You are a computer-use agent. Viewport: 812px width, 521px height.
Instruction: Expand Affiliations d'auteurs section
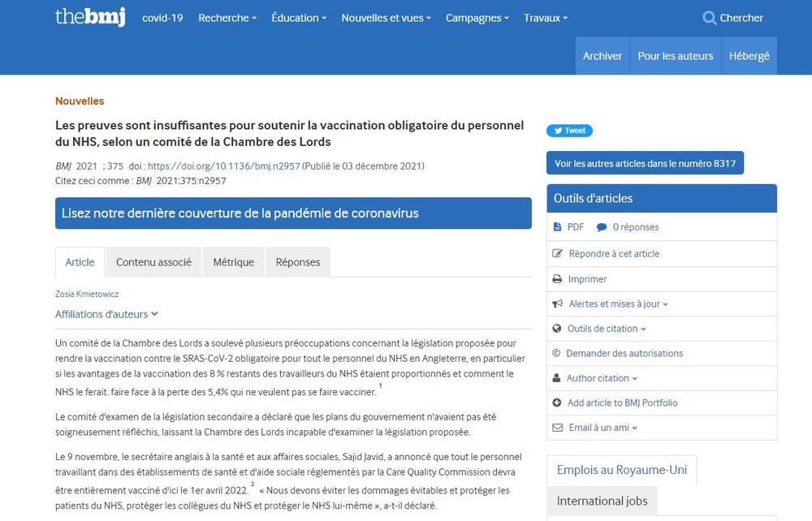click(x=106, y=314)
